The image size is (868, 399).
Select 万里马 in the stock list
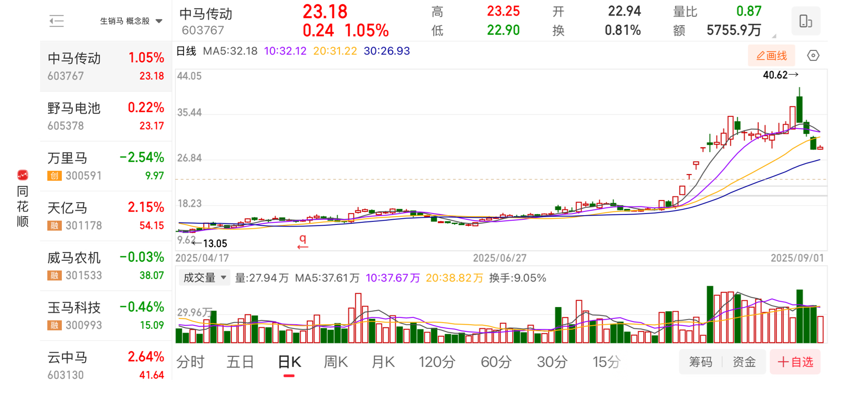click(106, 166)
